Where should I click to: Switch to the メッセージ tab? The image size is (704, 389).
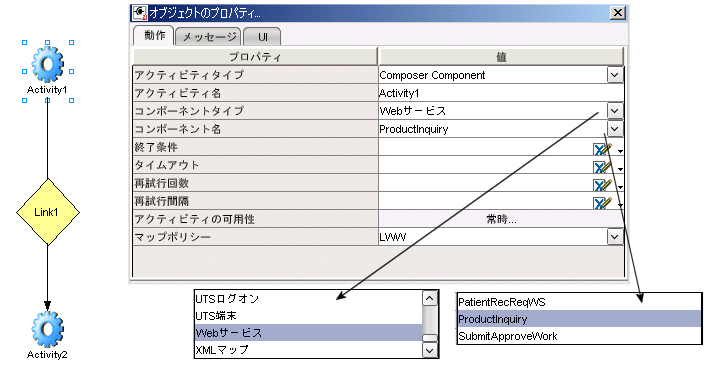[208, 37]
